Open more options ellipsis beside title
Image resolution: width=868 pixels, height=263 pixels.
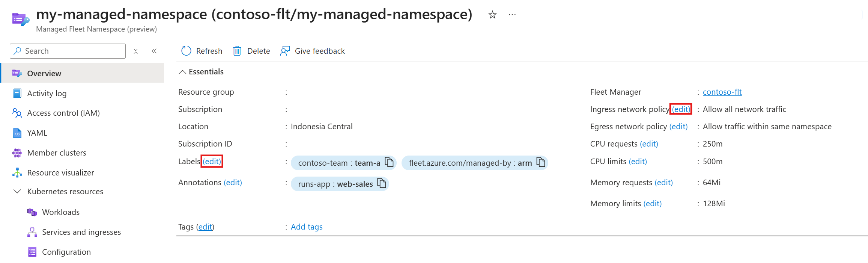(512, 15)
